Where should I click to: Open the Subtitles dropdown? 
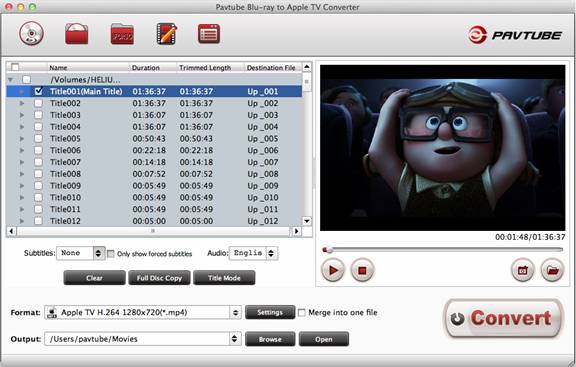(x=81, y=253)
